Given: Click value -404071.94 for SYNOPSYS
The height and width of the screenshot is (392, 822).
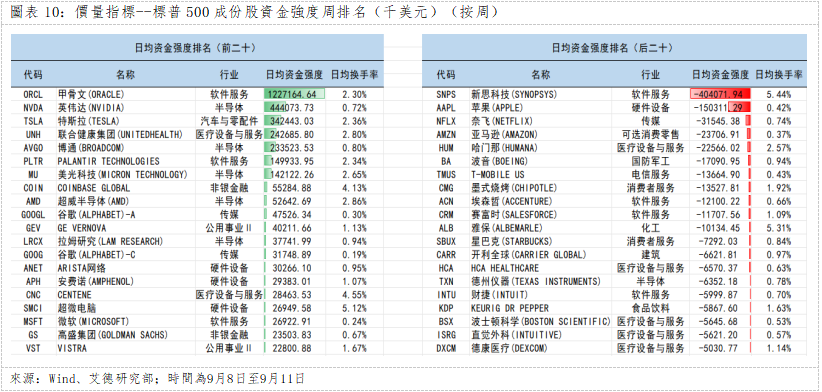Looking at the screenshot, I should coord(717,94).
